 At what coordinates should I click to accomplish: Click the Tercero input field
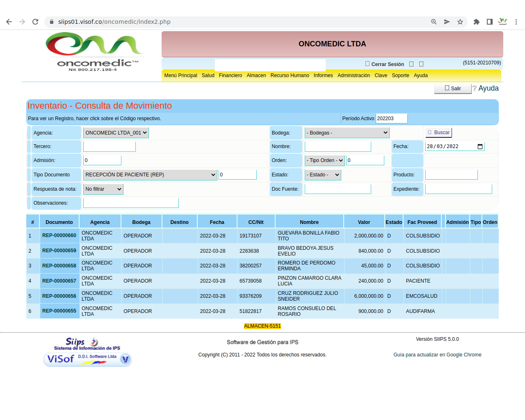109,146
